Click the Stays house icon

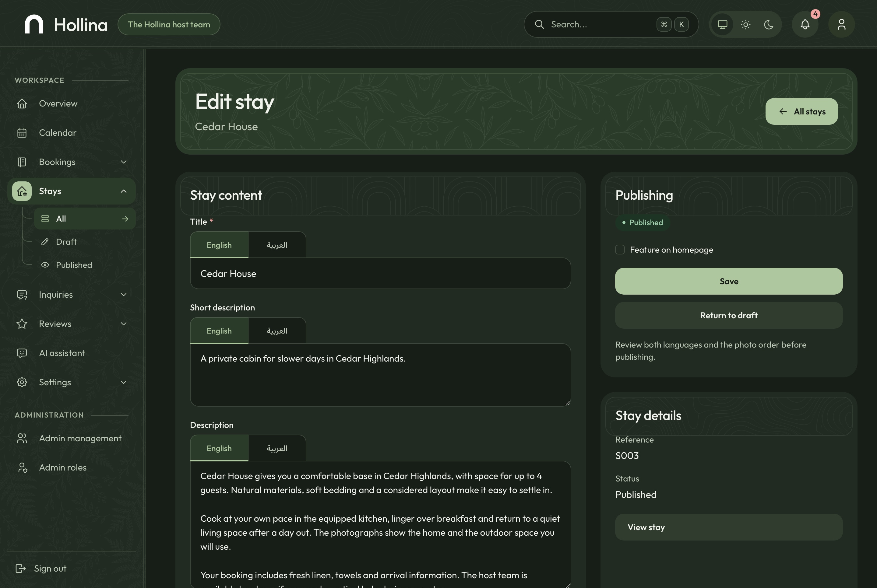[22, 191]
